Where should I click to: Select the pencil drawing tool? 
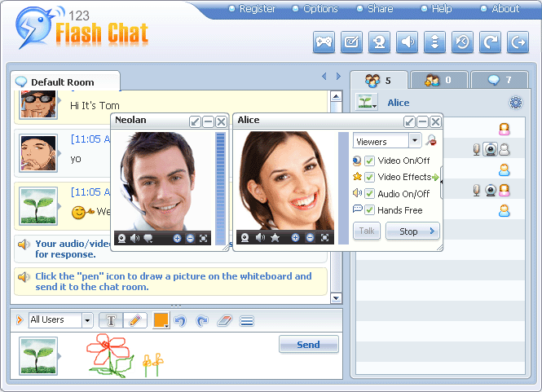135,321
